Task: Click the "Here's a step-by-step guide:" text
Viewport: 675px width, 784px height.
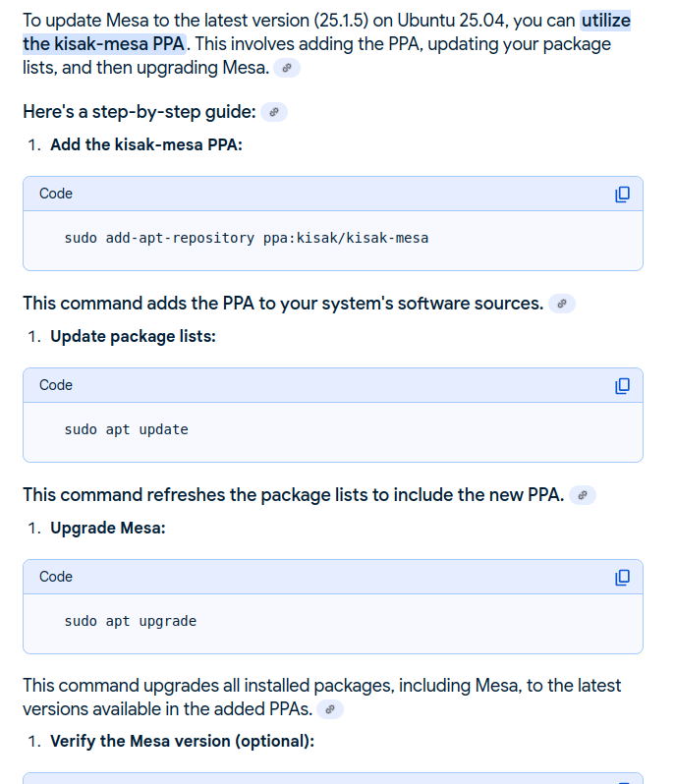Action: click(x=139, y=112)
